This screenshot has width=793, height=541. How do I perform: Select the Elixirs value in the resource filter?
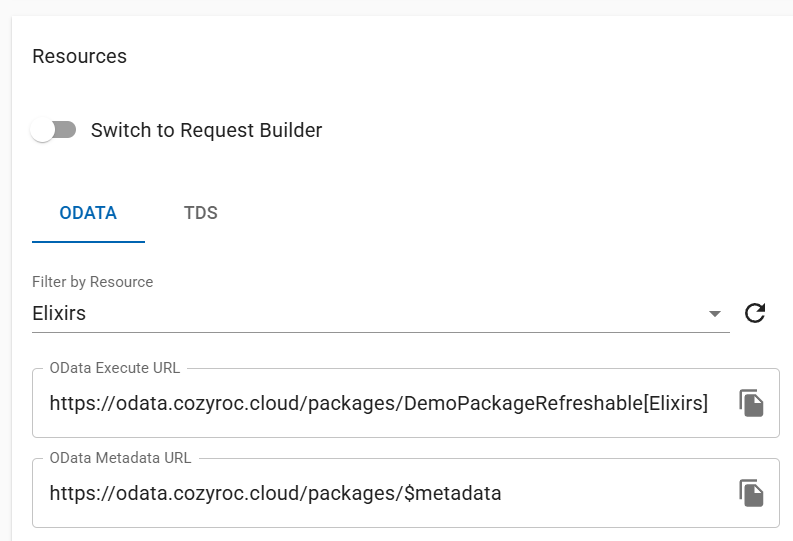pos(59,313)
